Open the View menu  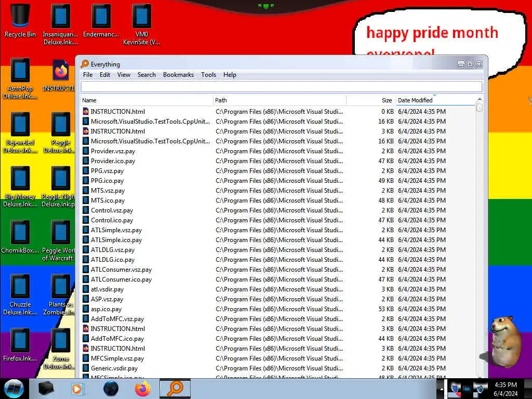tap(124, 75)
